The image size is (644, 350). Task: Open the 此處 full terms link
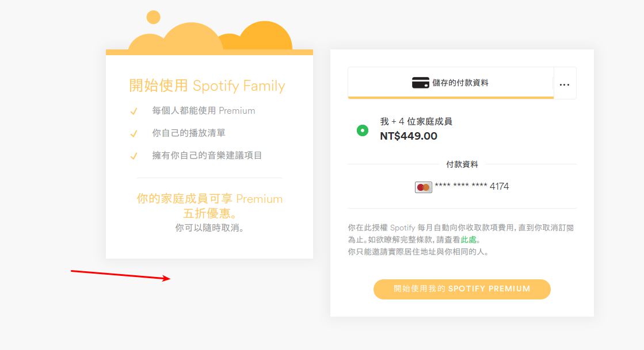pyautogui.click(x=468, y=240)
